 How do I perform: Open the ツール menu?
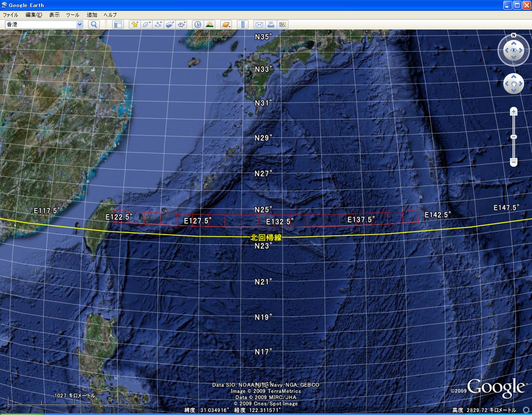[x=72, y=15]
